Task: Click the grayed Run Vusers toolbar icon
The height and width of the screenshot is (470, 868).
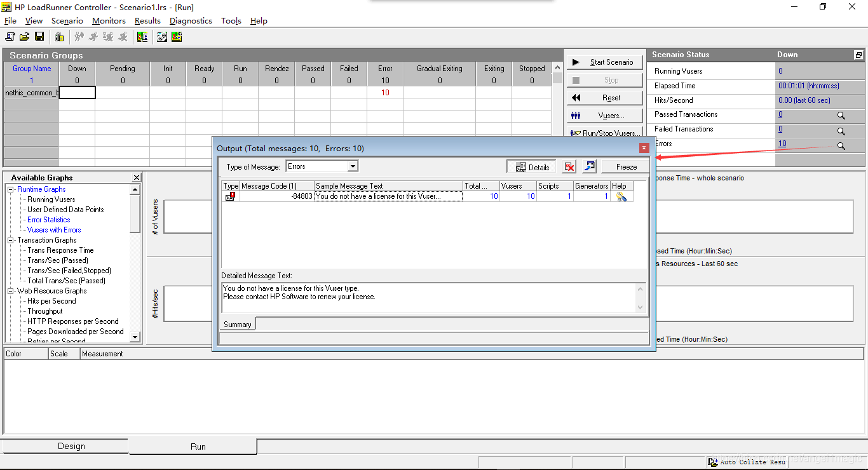Action: click(93, 37)
